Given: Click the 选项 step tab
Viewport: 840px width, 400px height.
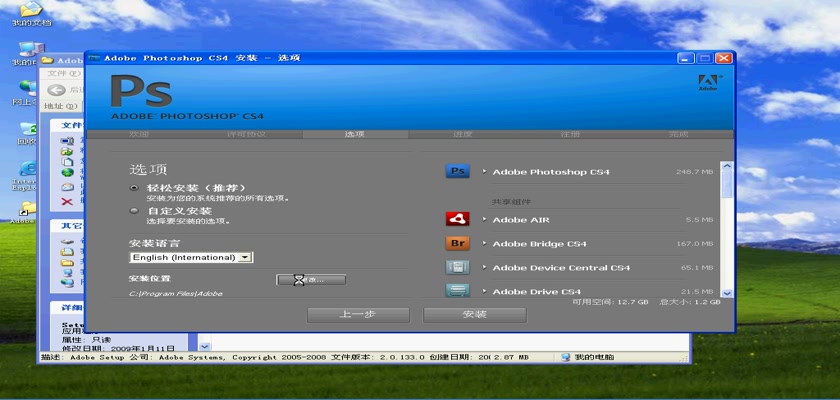Looking at the screenshot, I should pos(355,134).
